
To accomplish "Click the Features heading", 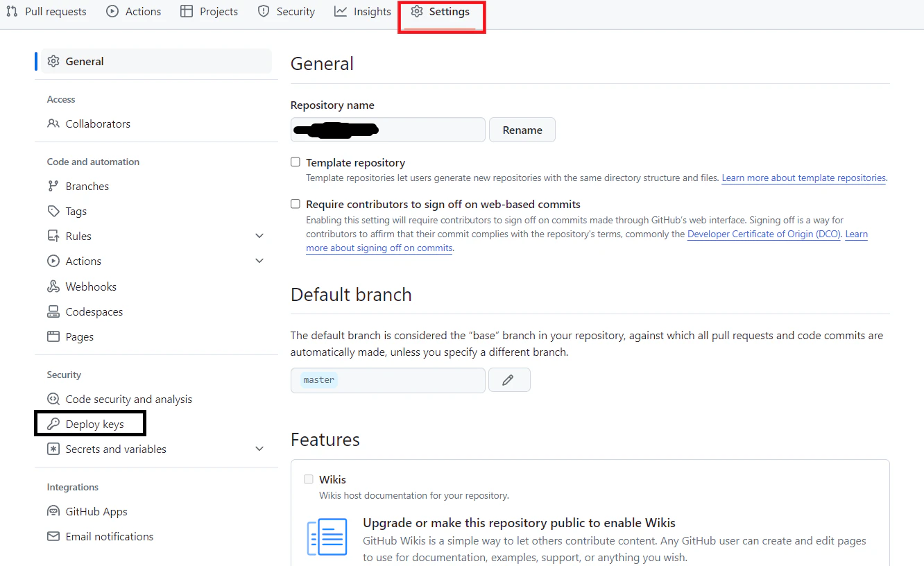I will point(325,440).
